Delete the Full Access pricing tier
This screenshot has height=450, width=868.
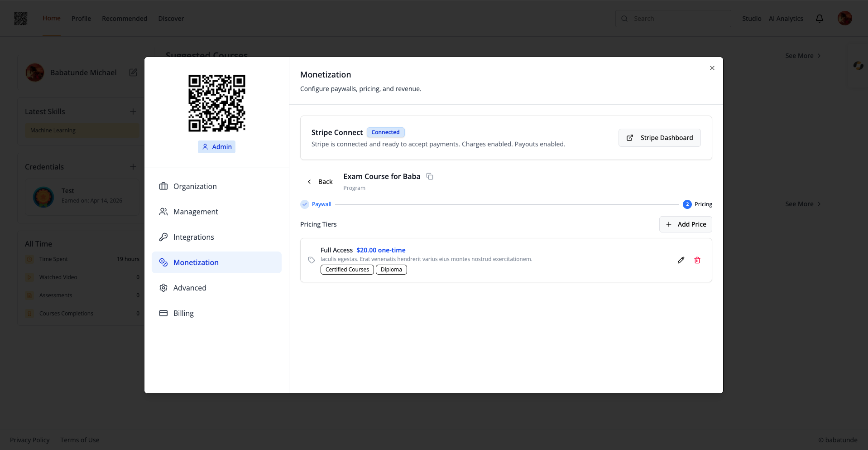pos(697,260)
